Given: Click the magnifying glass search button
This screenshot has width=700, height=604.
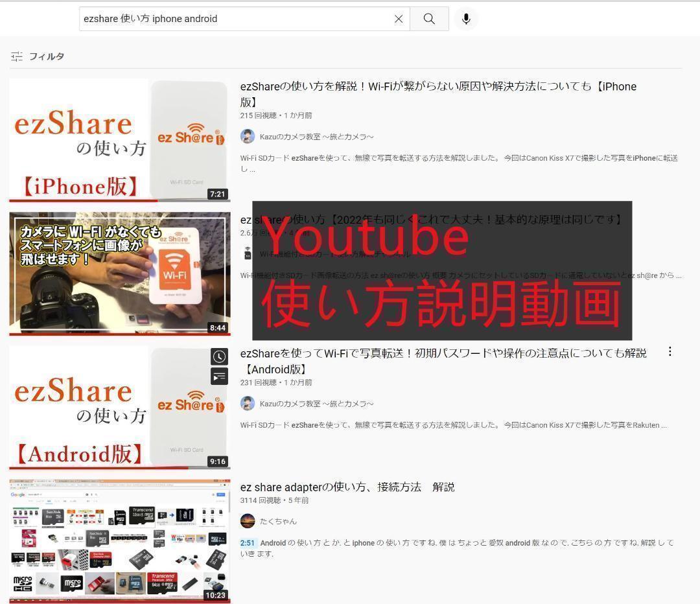Looking at the screenshot, I should point(429,19).
